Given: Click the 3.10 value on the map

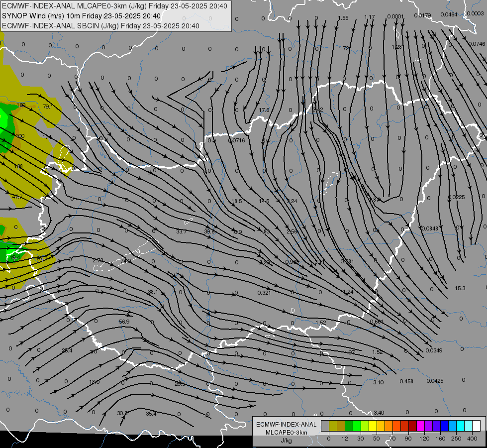Looking at the screenshot, I should 379,382.
